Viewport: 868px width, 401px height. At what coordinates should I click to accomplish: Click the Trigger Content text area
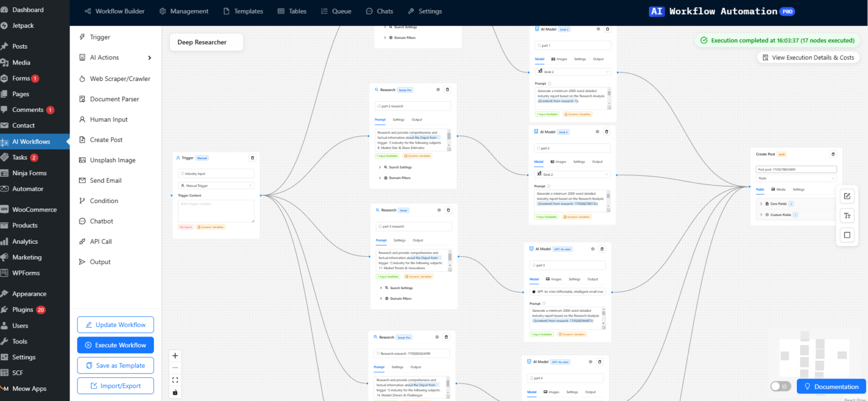(x=216, y=211)
